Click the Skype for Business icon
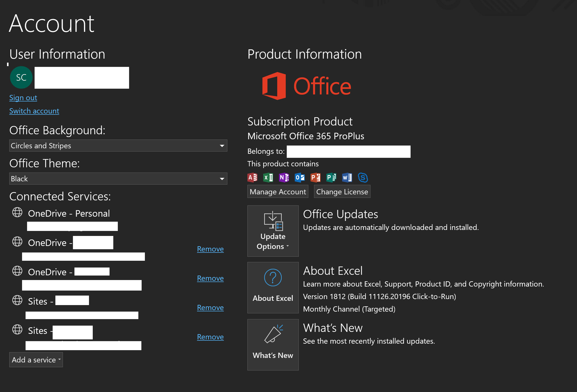This screenshot has height=392, width=577. point(363,178)
